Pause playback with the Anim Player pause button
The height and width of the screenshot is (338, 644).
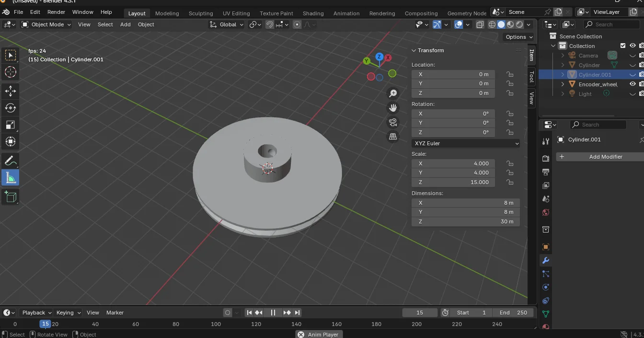point(273,312)
